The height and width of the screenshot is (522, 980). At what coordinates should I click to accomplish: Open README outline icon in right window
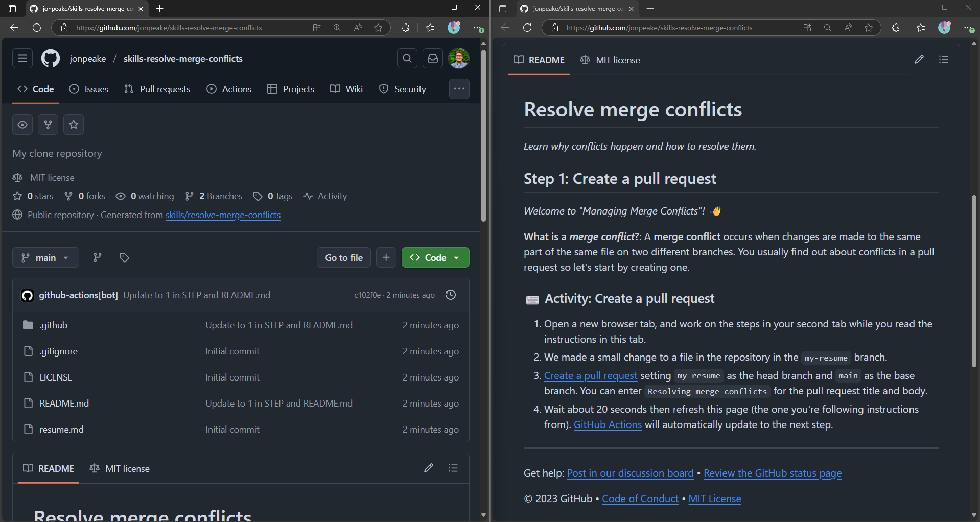pyautogui.click(x=944, y=59)
